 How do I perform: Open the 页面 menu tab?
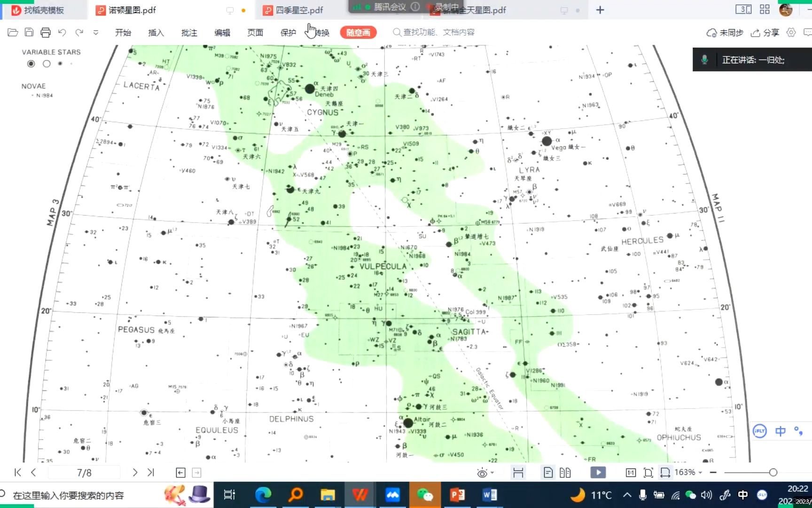tap(255, 32)
